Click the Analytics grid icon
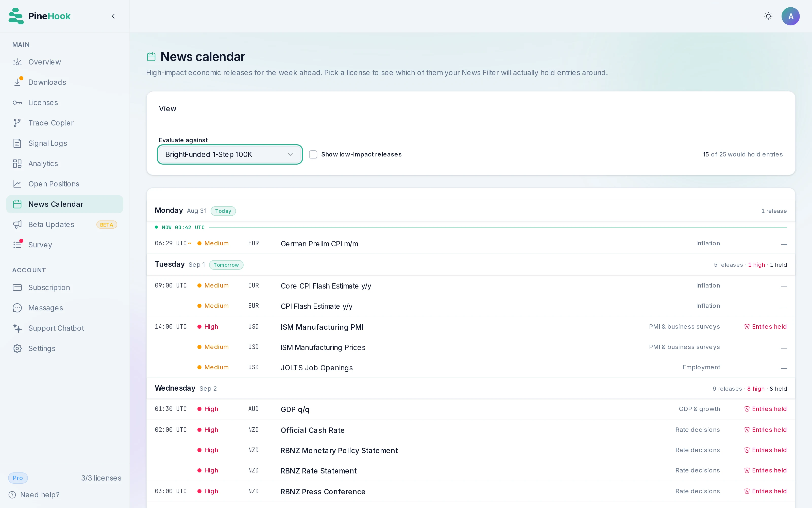Viewport: 812px width, 508px height. pyautogui.click(x=17, y=164)
